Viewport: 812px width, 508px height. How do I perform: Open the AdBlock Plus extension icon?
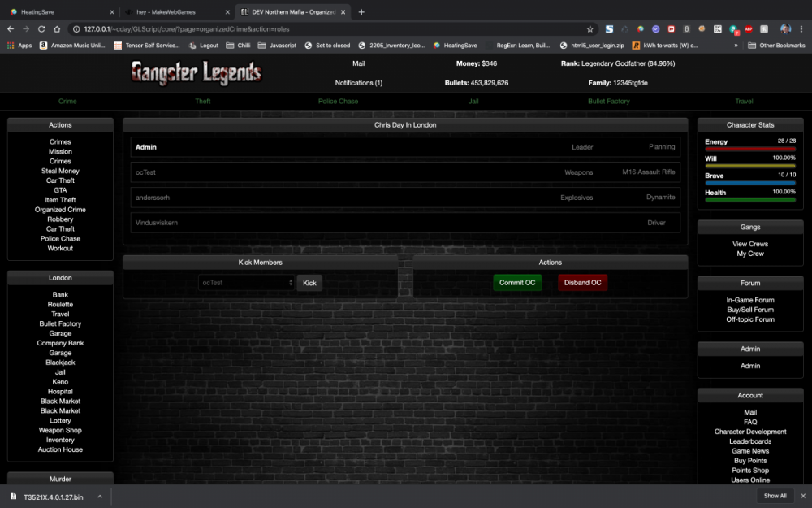pyautogui.click(x=749, y=27)
